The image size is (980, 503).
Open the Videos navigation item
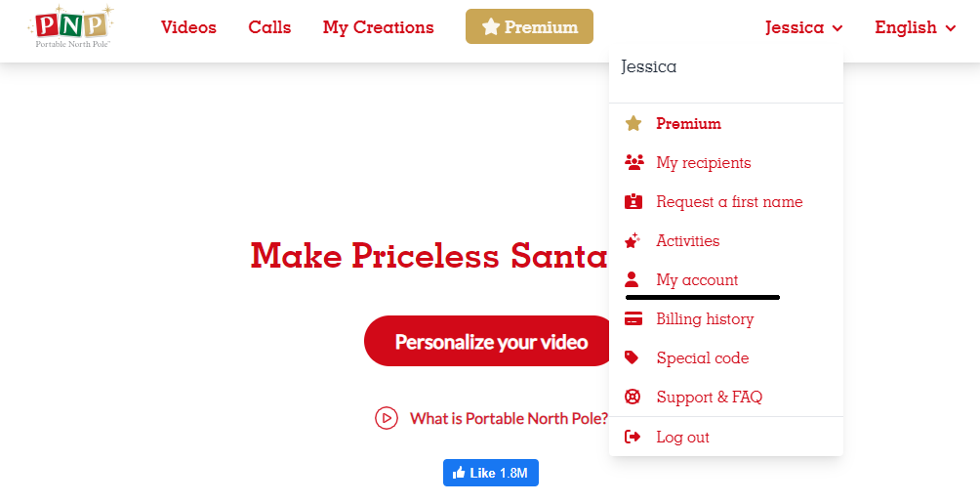pyautogui.click(x=188, y=27)
